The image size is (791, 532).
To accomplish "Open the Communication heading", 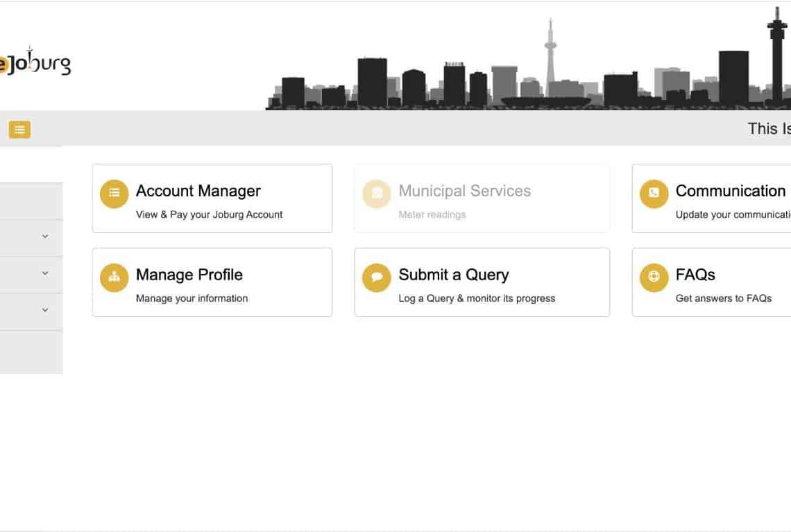I will tap(731, 191).
